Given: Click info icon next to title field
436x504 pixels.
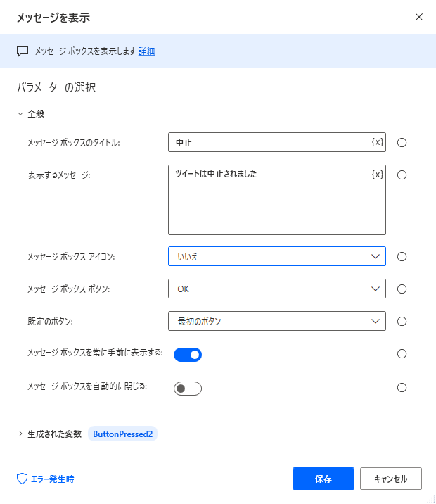Looking at the screenshot, I should click(402, 142).
